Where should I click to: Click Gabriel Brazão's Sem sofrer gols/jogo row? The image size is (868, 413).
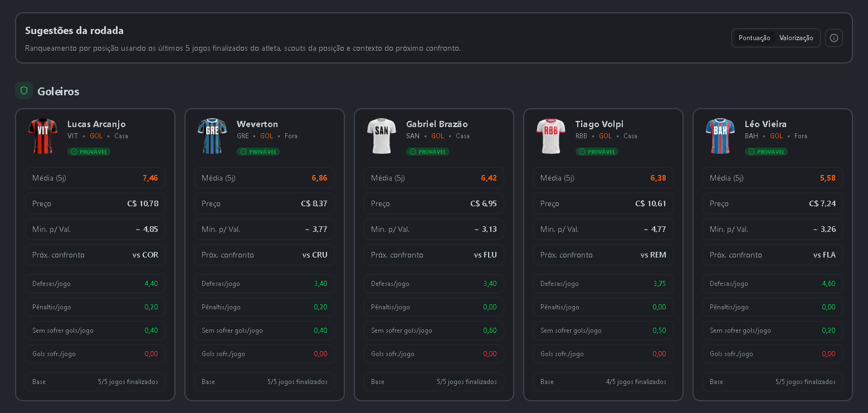click(x=434, y=331)
